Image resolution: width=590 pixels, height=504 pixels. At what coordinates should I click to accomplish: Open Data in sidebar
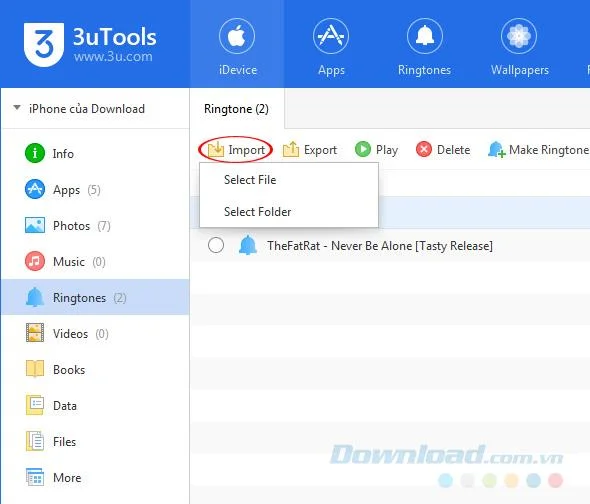pyautogui.click(x=95, y=405)
